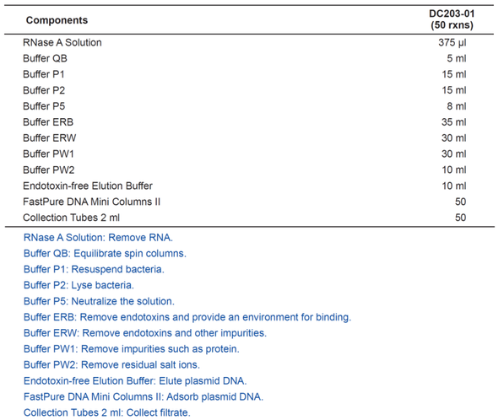
Task: Click Buffer QB: Equilibrate spin columns text
Action: [105, 253]
